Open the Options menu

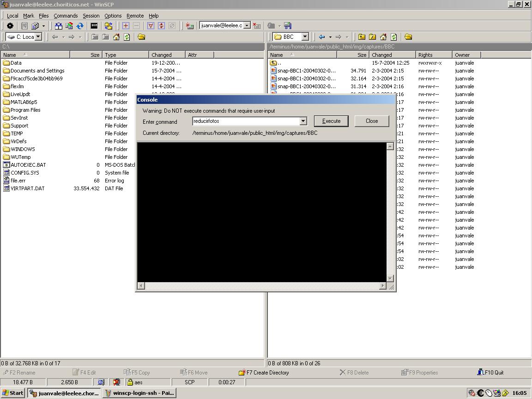click(x=113, y=16)
